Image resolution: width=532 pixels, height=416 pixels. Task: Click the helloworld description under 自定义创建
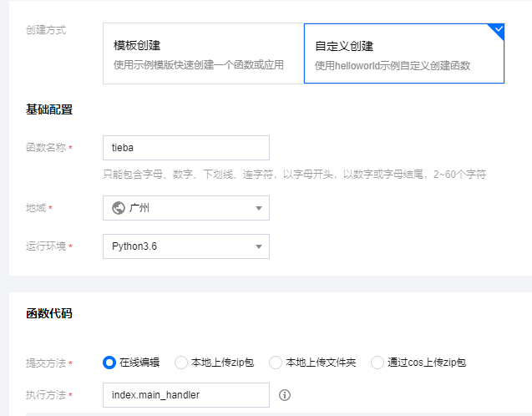(393, 65)
